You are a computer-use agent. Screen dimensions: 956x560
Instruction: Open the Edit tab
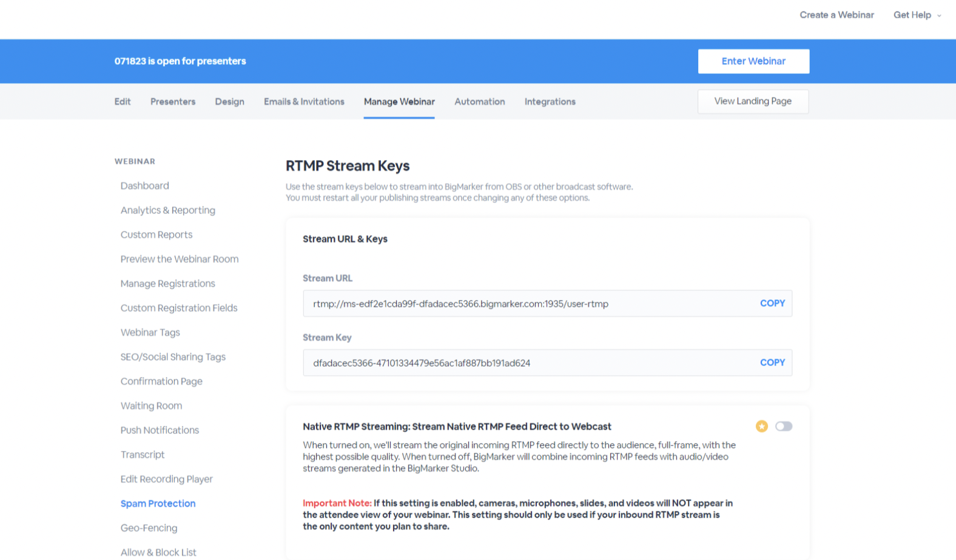pyautogui.click(x=123, y=102)
